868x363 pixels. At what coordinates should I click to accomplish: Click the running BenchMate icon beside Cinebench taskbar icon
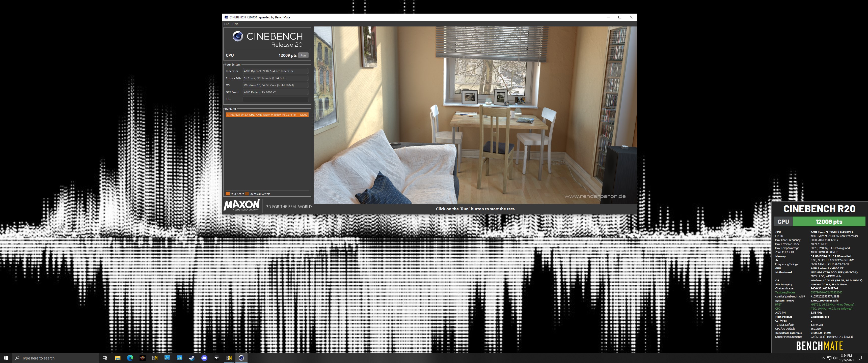point(229,358)
